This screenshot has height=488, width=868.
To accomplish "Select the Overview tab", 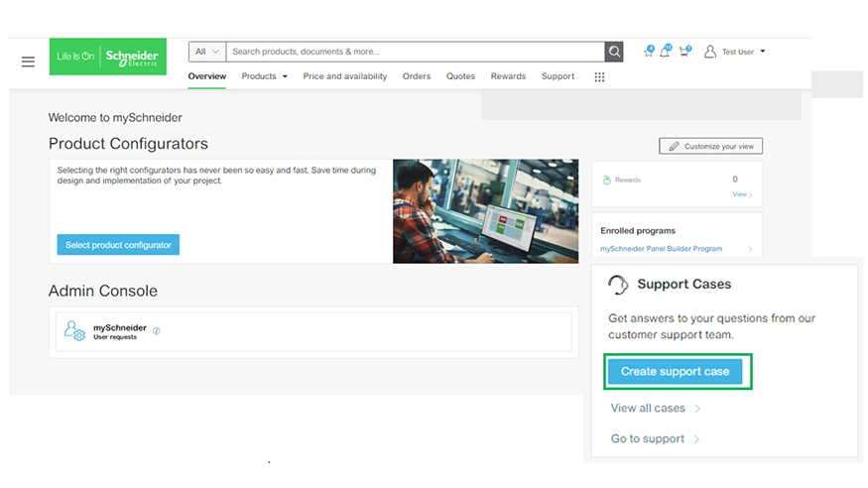I will (207, 76).
